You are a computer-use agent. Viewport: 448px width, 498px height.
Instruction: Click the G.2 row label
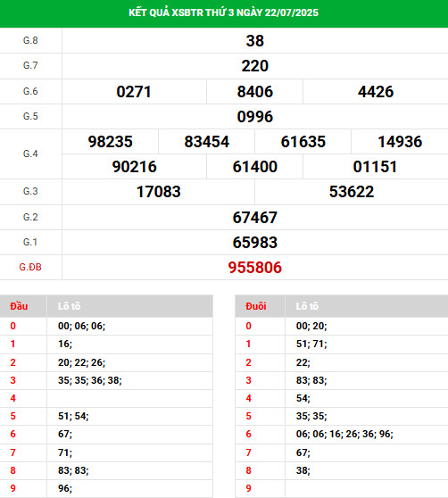pyautogui.click(x=30, y=217)
